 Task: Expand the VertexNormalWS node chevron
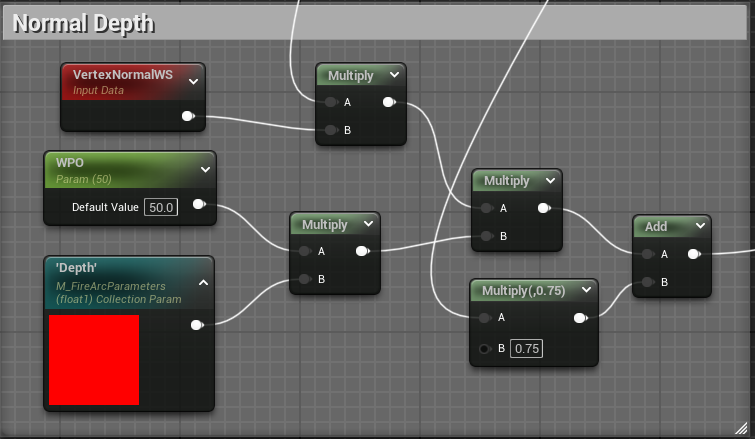(x=194, y=82)
